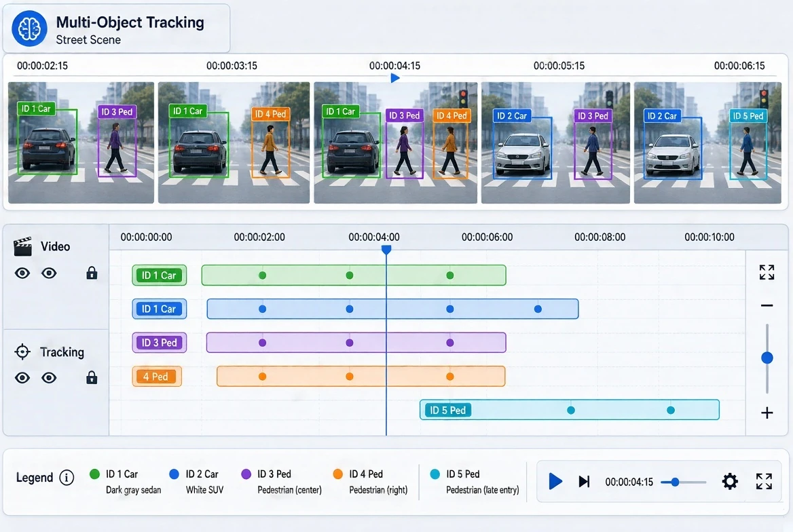Lock the Tracking section with padlock
Image resolution: width=793 pixels, height=532 pixels.
92,377
